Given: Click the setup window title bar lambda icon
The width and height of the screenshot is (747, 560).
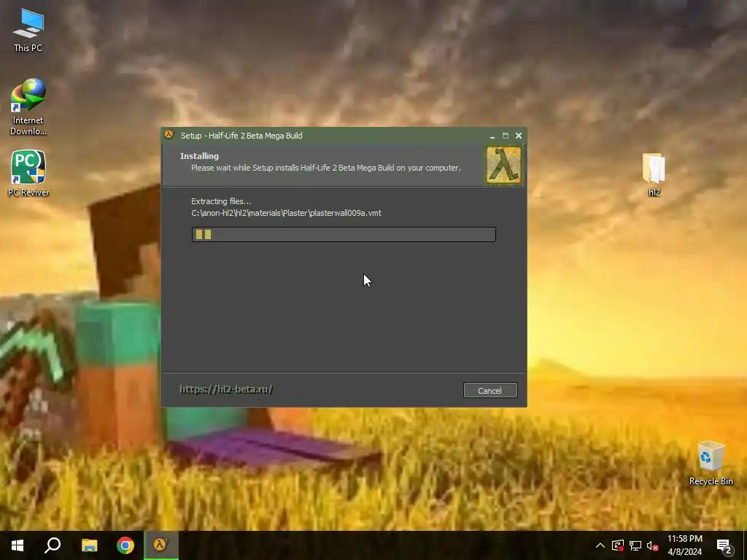Looking at the screenshot, I should 169,135.
